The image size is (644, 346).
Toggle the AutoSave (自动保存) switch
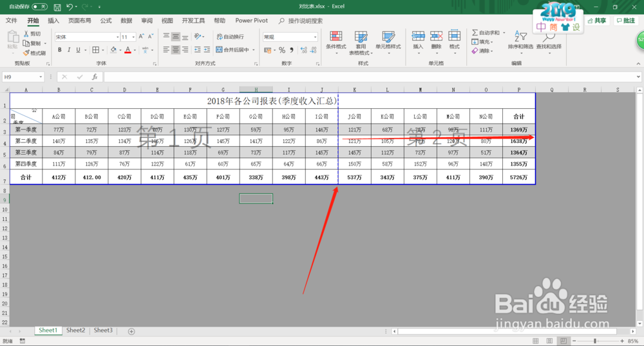point(39,6)
